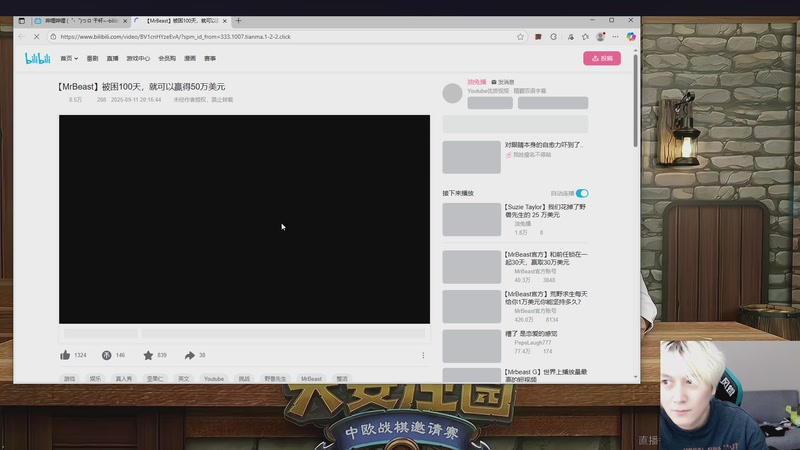Open the uploader name link
The width and height of the screenshot is (800, 450).
click(477, 82)
